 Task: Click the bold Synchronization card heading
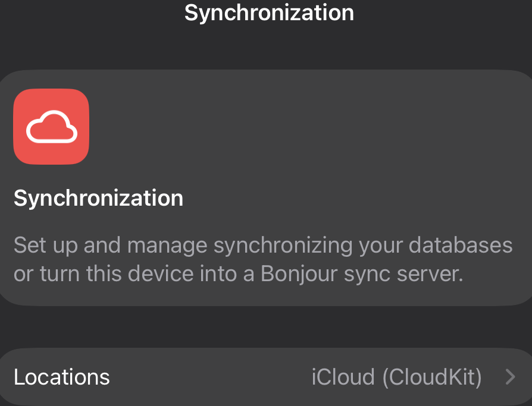tap(98, 198)
